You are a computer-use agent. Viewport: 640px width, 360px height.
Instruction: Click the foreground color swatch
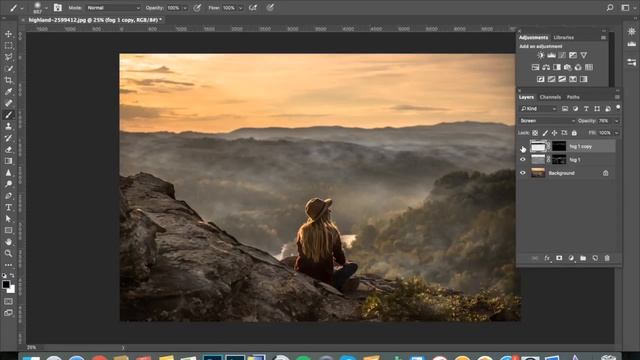point(6,284)
